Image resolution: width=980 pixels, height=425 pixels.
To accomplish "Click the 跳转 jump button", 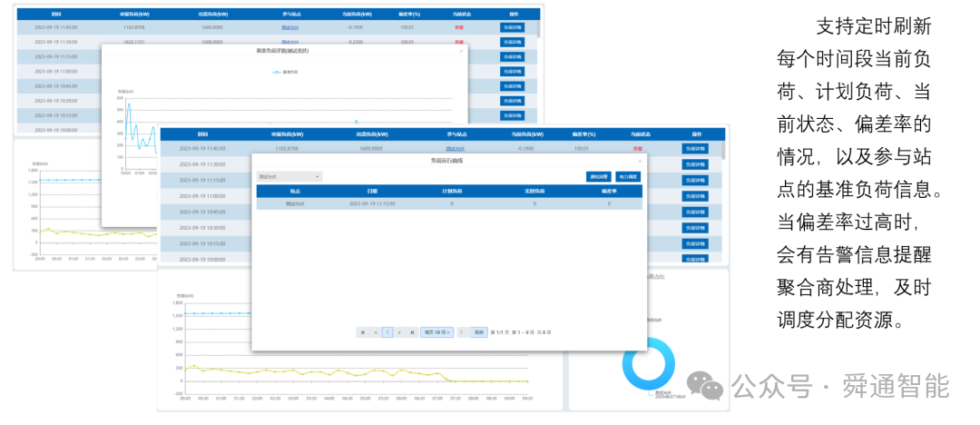I will (479, 332).
